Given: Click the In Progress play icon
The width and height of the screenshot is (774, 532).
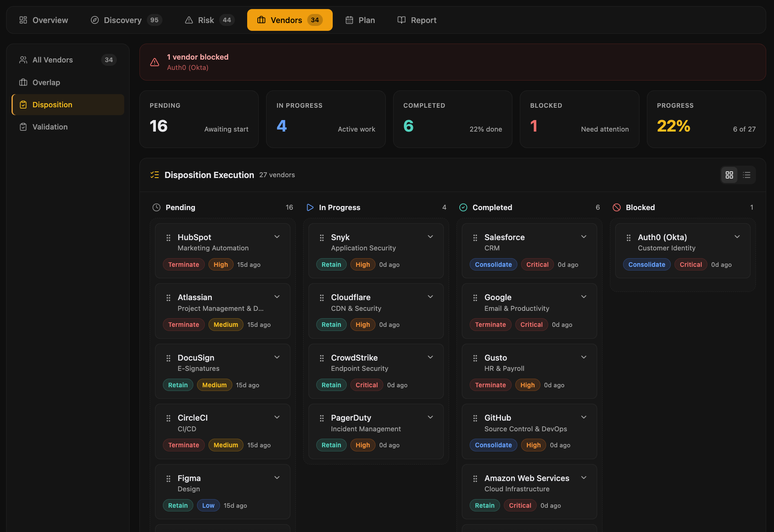Looking at the screenshot, I should (310, 208).
